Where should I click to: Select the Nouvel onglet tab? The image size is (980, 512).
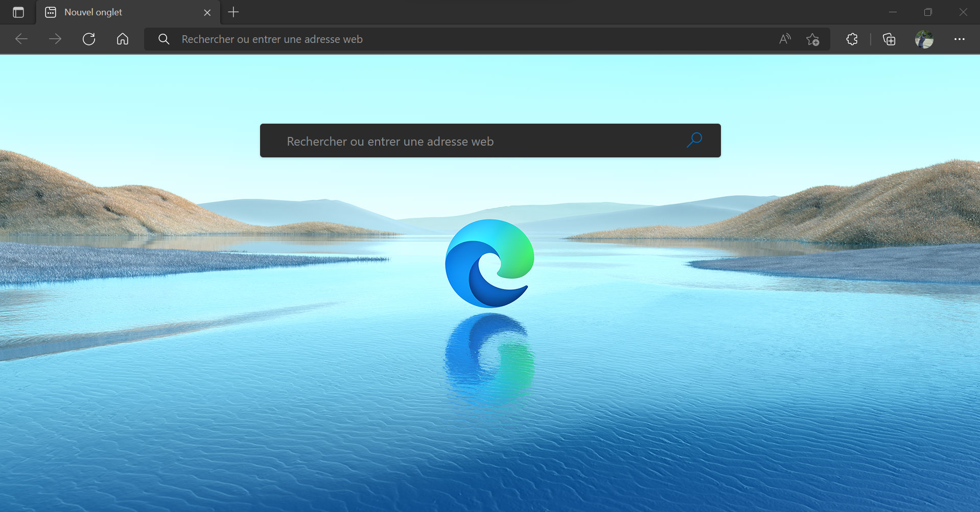[128, 12]
